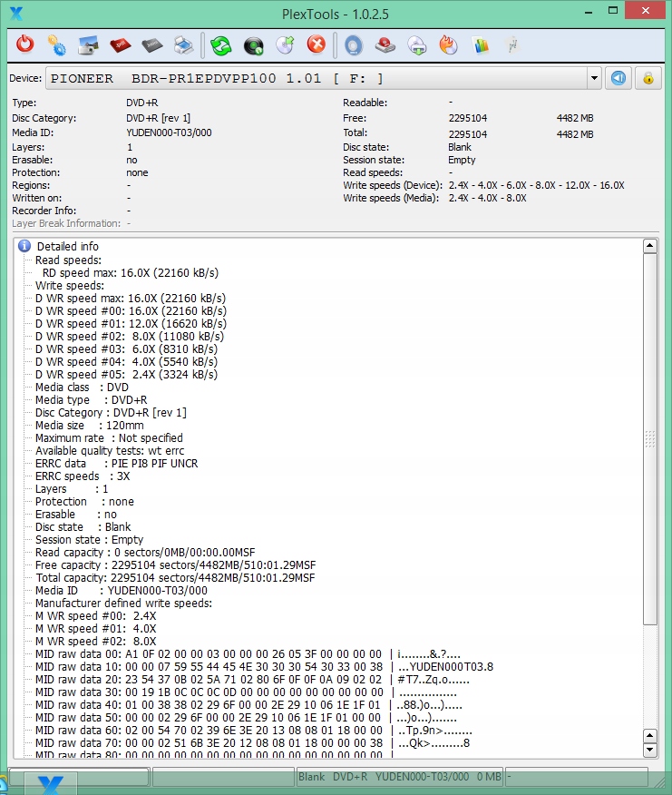Viewport: 672px width, 795px height.
Task: Select 'M WR speed #02: 8.0X' row
Action: [x=96, y=642]
